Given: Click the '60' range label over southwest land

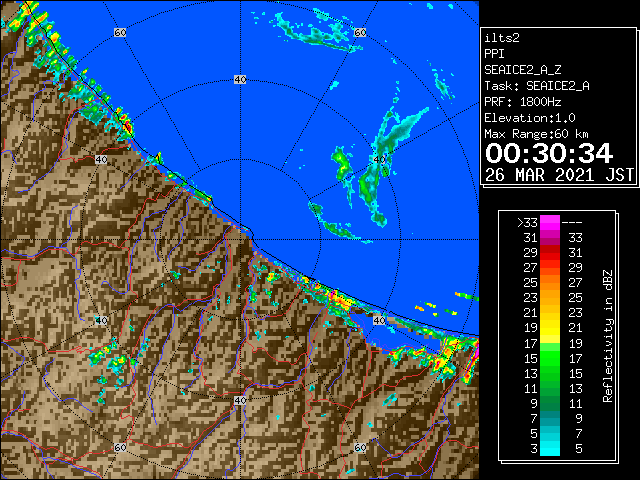Looking at the screenshot, I should (120, 448).
